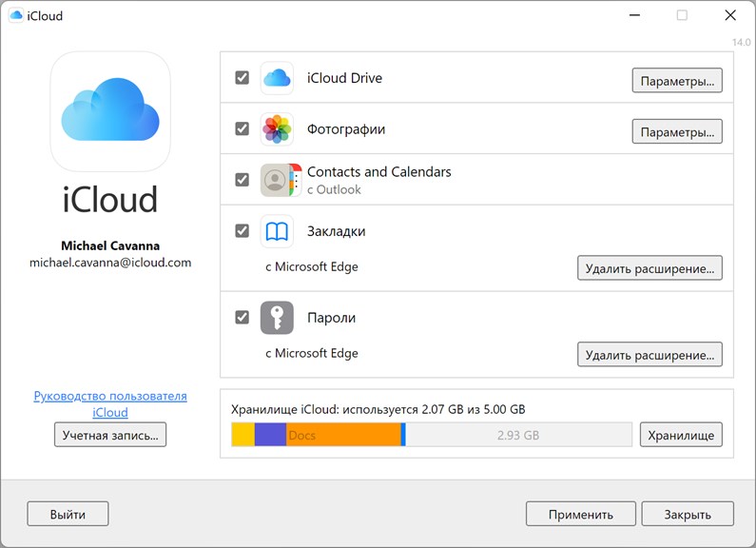Toggle the Фотографии checkbox
This screenshot has height=548, width=756.
click(242, 128)
